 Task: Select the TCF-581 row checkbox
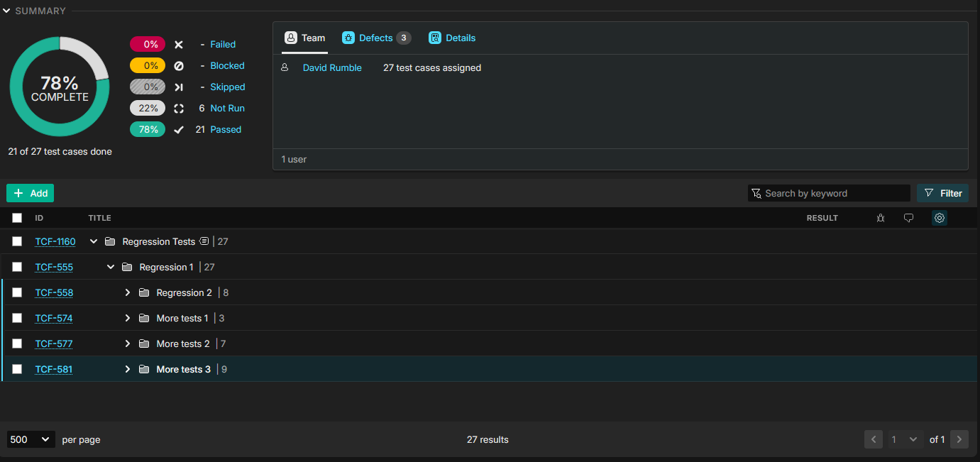17,369
